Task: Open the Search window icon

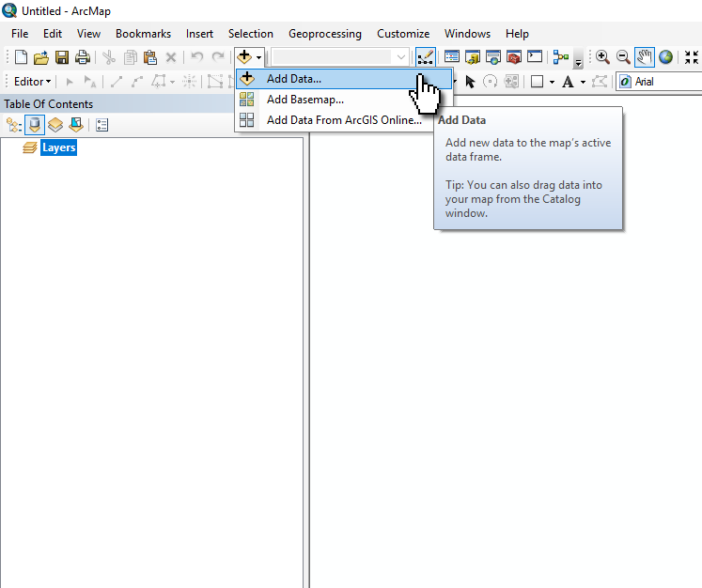Action: click(x=493, y=57)
